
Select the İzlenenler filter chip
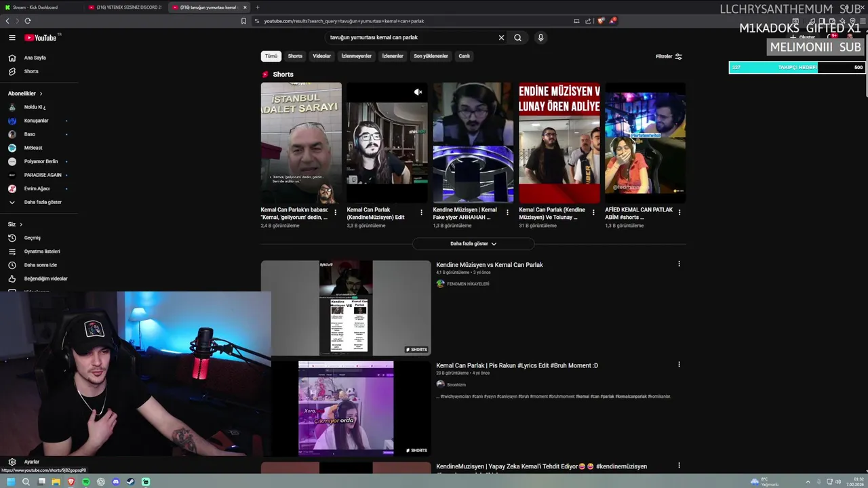click(393, 56)
